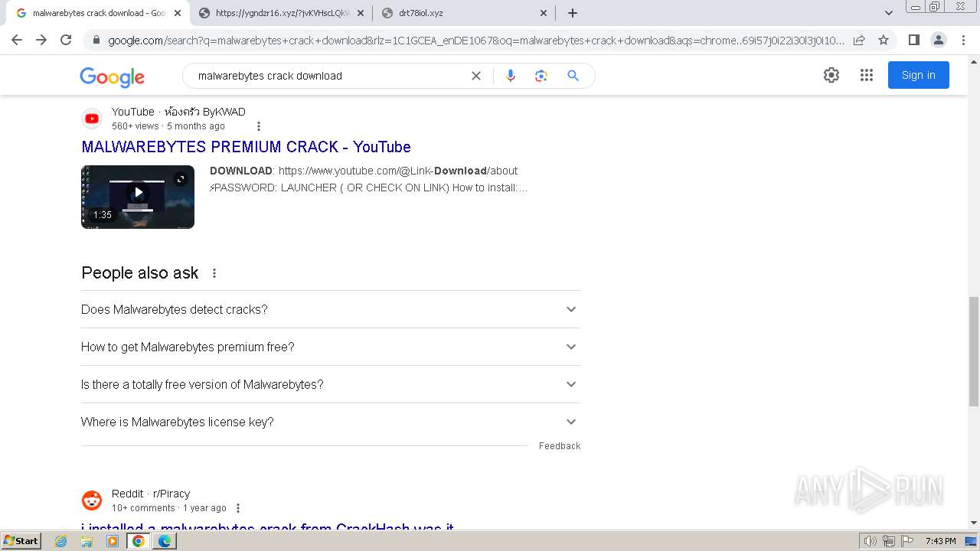Viewport: 980px width, 551px height.
Task: Reload the current page
Action: (x=66, y=40)
